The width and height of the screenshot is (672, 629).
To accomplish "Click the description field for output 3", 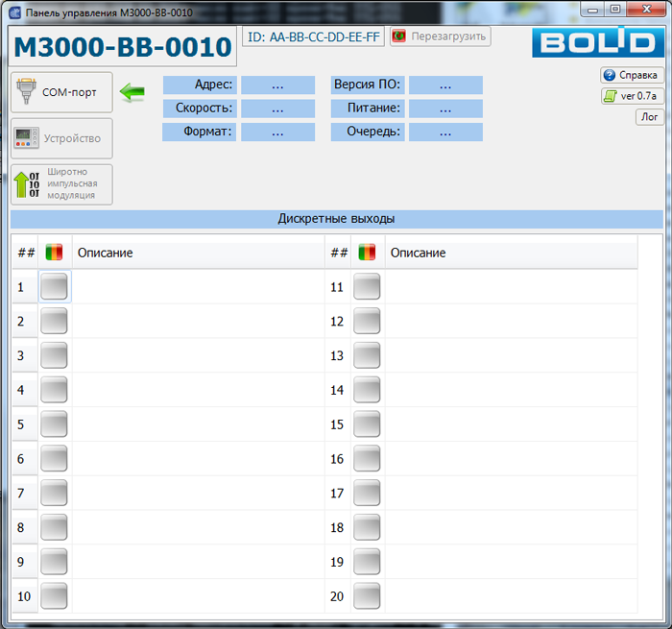I will coord(198,355).
